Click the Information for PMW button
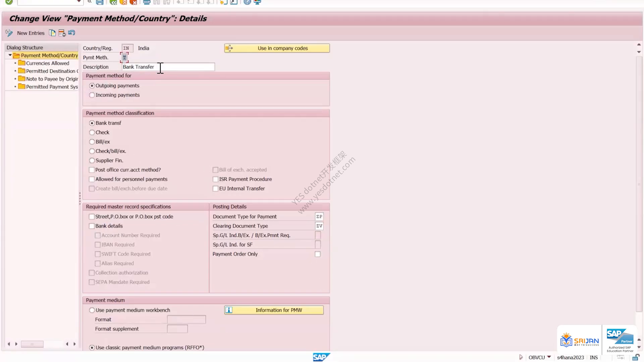The width and height of the screenshot is (644, 362). pyautogui.click(x=274, y=310)
